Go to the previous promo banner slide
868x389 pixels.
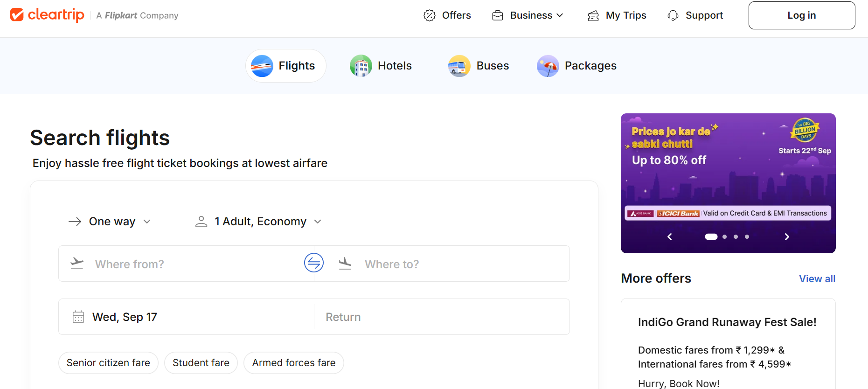click(670, 237)
